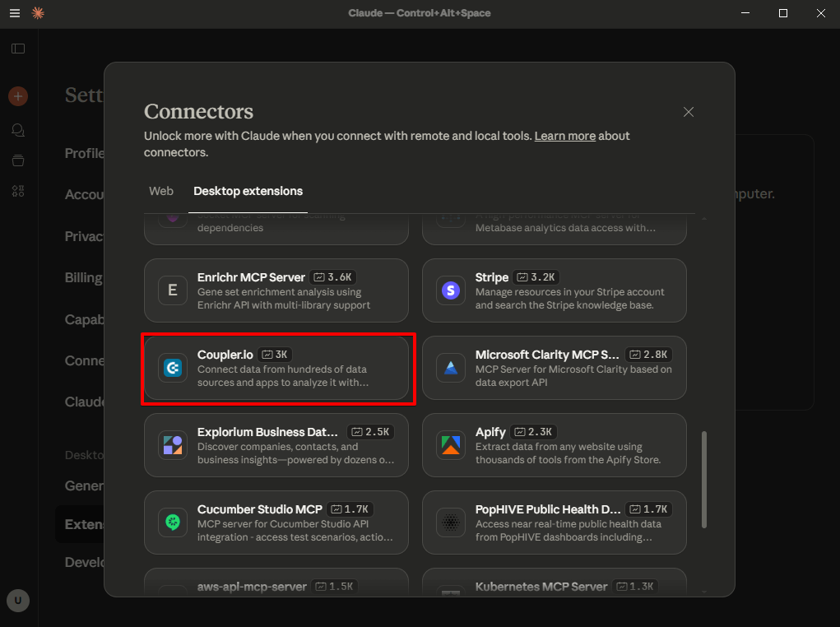Open the user avatar menu
840x627 pixels.
pyautogui.click(x=18, y=600)
